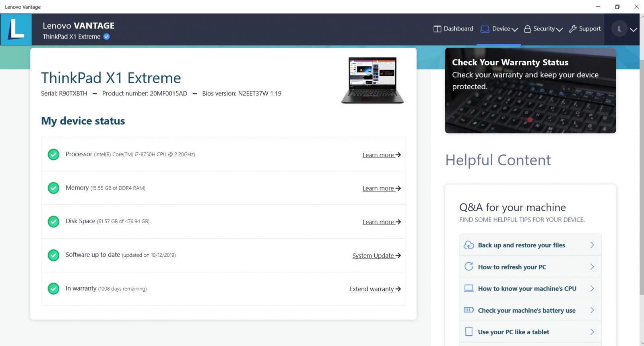Screen dimensions: 644x346
Task: Click the Security padlock icon
Action: [527, 29]
